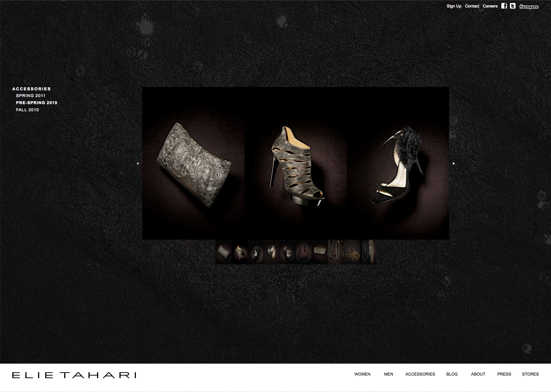
Task: Select Fall 2010 collection
Action: pyautogui.click(x=27, y=110)
